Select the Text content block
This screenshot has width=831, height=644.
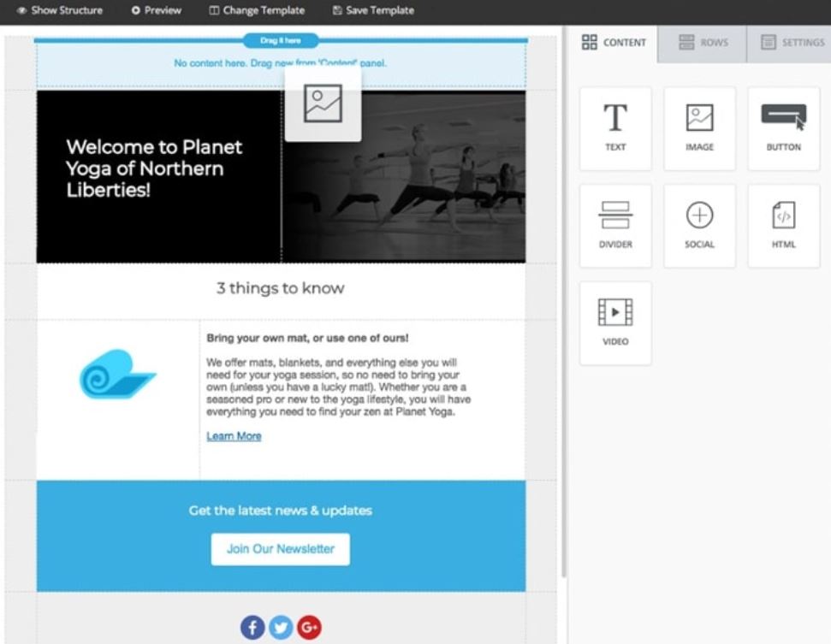tap(615, 128)
